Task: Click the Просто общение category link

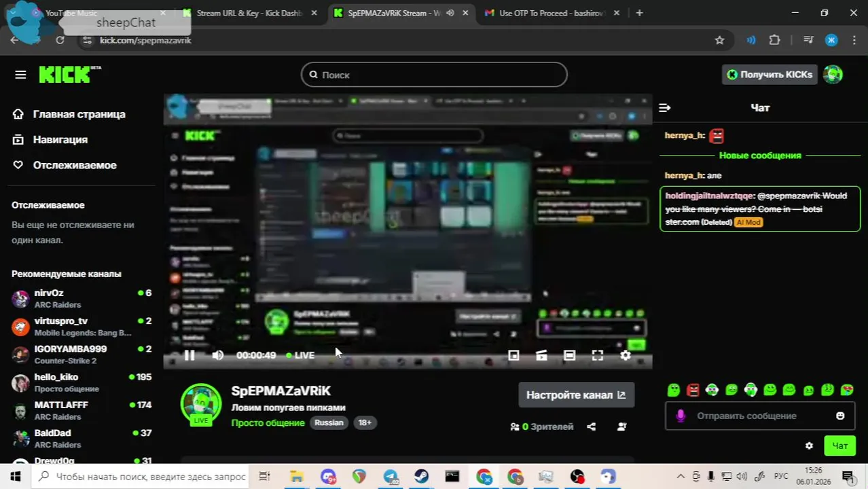Action: [268, 422]
